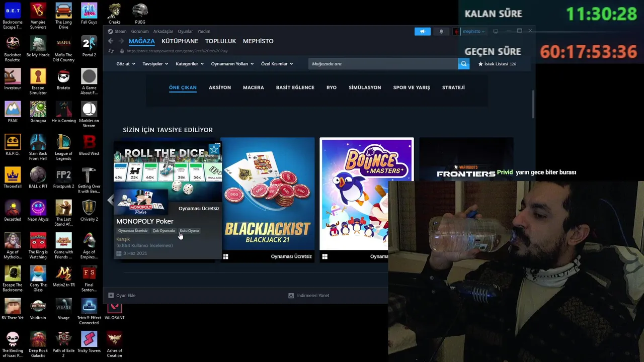Select the SİMÜLASYON tab
The width and height of the screenshot is (644, 362).
click(x=365, y=87)
